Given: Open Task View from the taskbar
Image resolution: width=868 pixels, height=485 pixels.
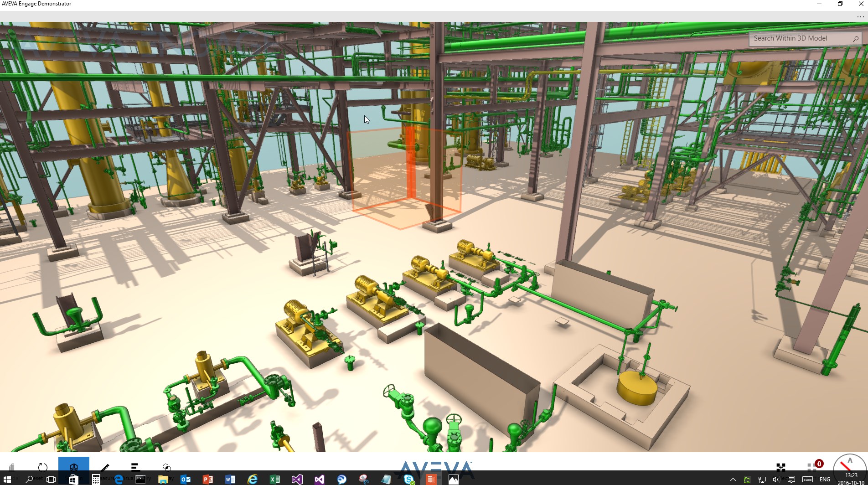Looking at the screenshot, I should pyautogui.click(x=51, y=479).
